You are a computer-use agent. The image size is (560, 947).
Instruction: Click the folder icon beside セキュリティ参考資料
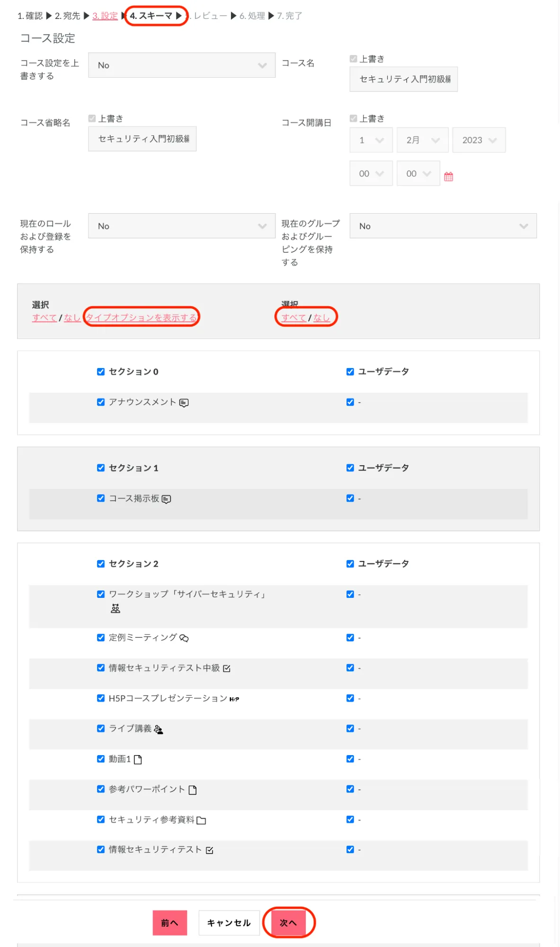[x=201, y=821]
